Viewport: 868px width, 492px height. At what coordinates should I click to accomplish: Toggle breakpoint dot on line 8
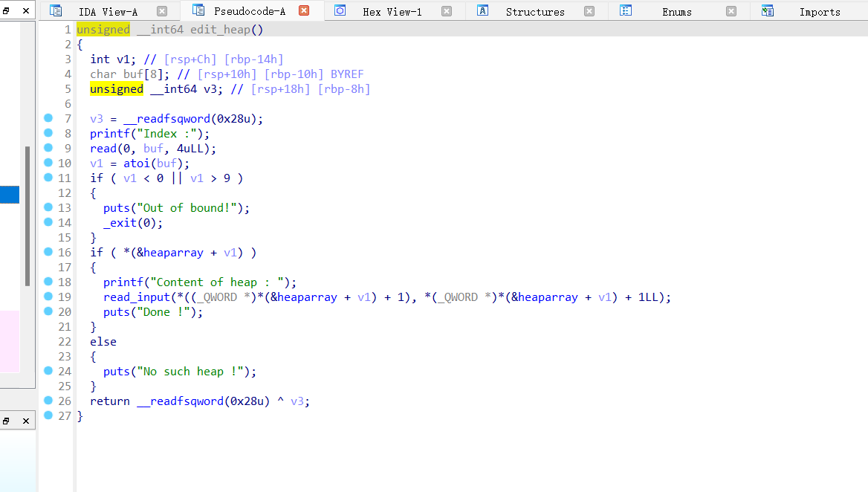(x=48, y=133)
